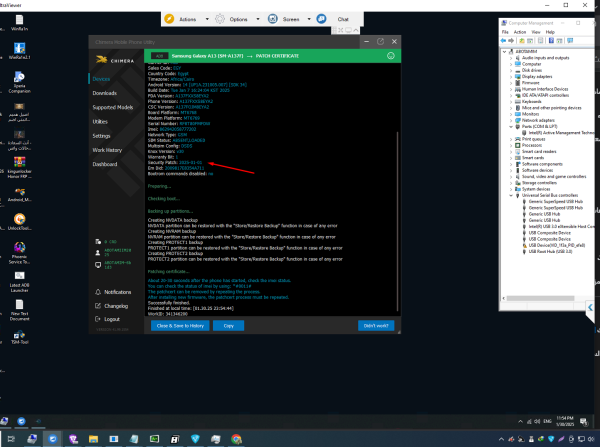Open Phoenix Service Tool desktop icon

point(19,253)
